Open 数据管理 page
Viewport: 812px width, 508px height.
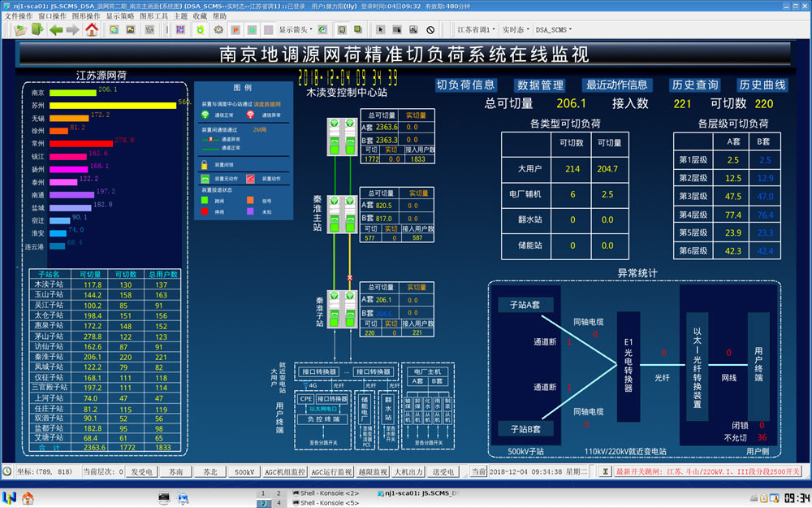click(x=540, y=85)
